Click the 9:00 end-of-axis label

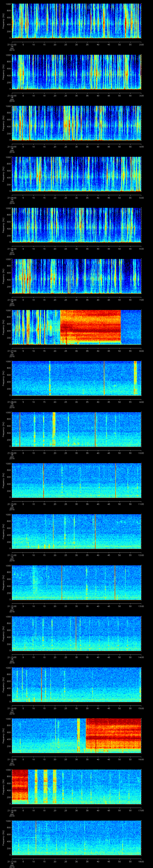click(141, 402)
